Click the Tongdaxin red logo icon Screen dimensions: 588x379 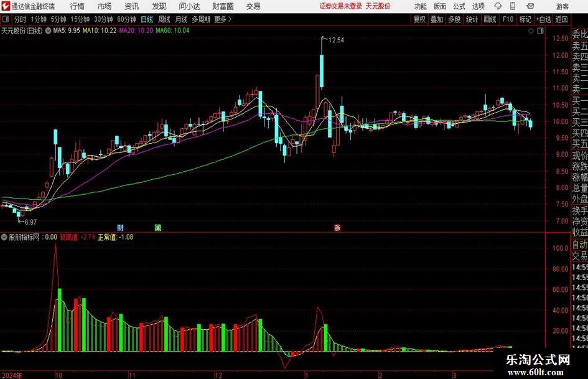point(5,6)
